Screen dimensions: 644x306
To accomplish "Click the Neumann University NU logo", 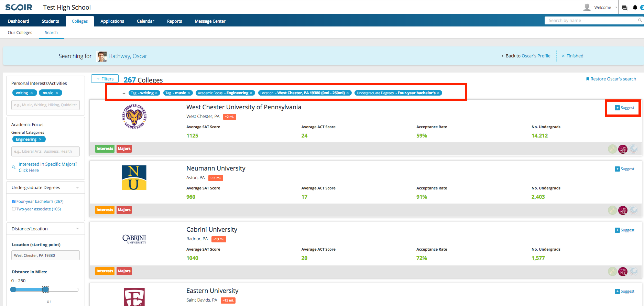I will pyautogui.click(x=134, y=178).
